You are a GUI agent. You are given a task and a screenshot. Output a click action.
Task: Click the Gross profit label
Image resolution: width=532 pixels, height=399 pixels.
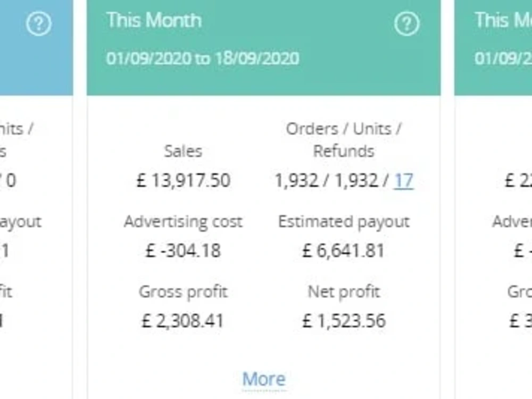tap(183, 292)
